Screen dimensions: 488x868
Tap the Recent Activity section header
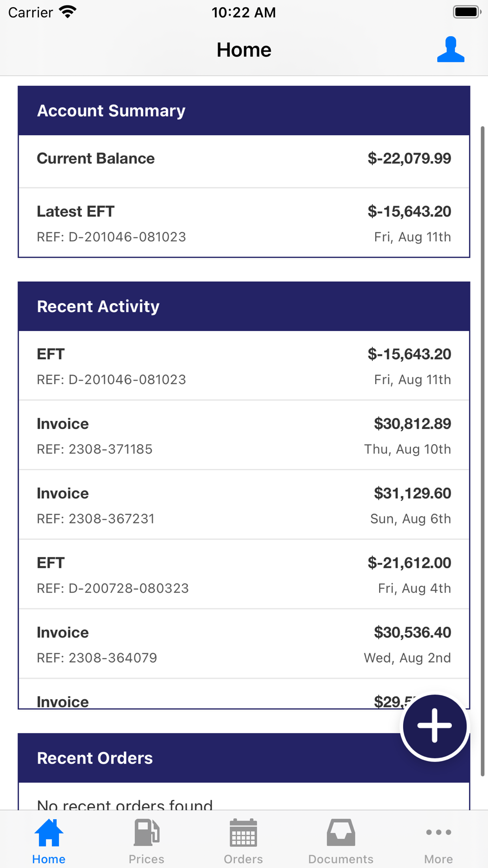244,307
